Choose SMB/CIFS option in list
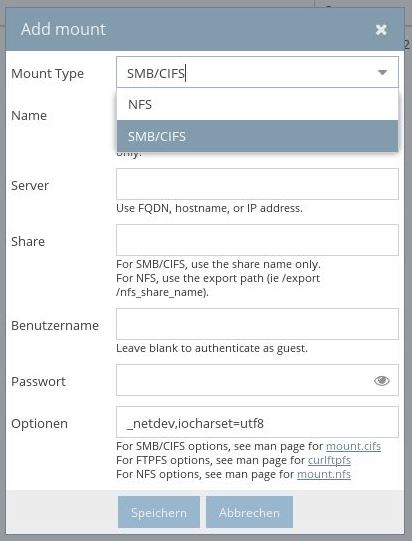This screenshot has height=541, width=412. [x=257, y=136]
